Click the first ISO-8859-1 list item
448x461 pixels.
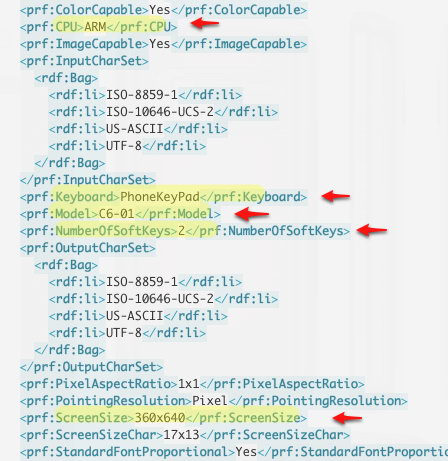145,95
